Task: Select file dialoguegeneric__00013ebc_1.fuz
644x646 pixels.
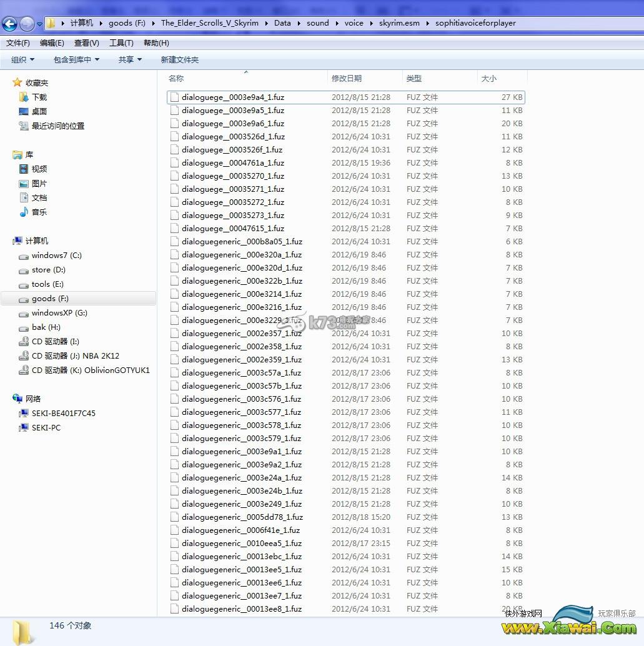Action: click(x=346, y=556)
